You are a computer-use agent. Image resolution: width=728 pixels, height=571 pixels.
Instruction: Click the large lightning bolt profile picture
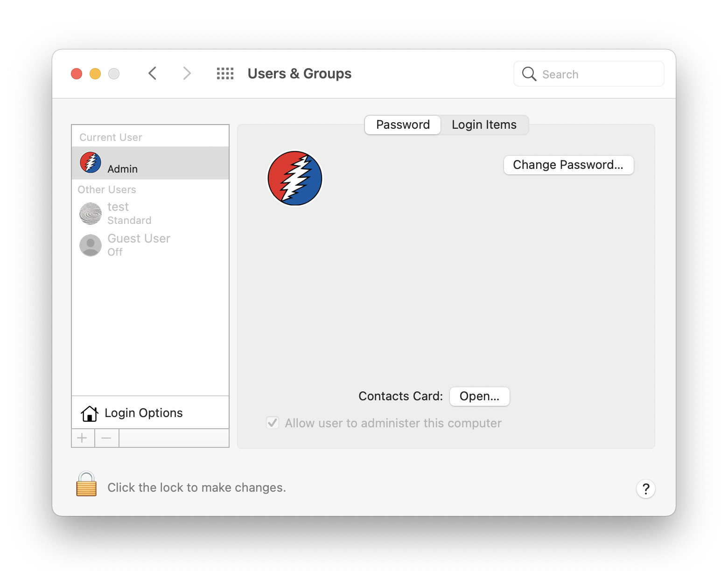point(295,178)
